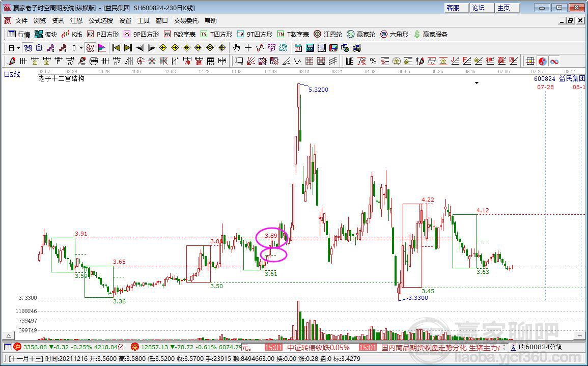Click the black left arrow icon
The height and width of the screenshot is (366, 588).
pyautogui.click(x=139, y=48)
